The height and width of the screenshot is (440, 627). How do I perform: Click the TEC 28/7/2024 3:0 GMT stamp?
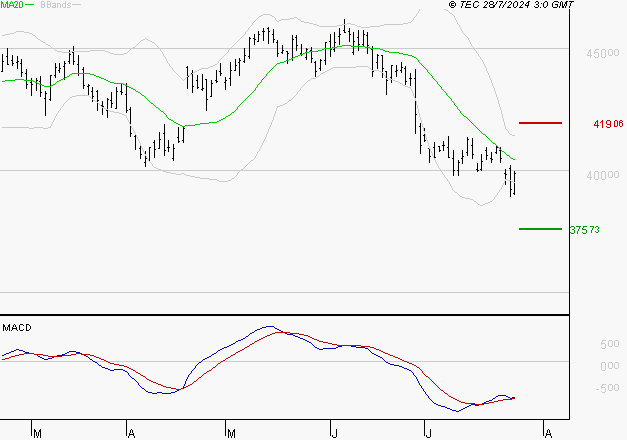click(x=511, y=5)
